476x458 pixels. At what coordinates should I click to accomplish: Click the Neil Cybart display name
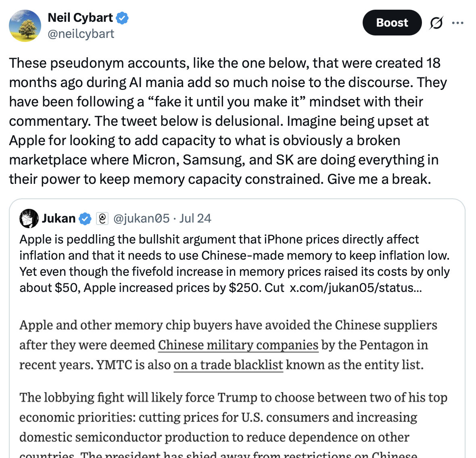point(80,18)
